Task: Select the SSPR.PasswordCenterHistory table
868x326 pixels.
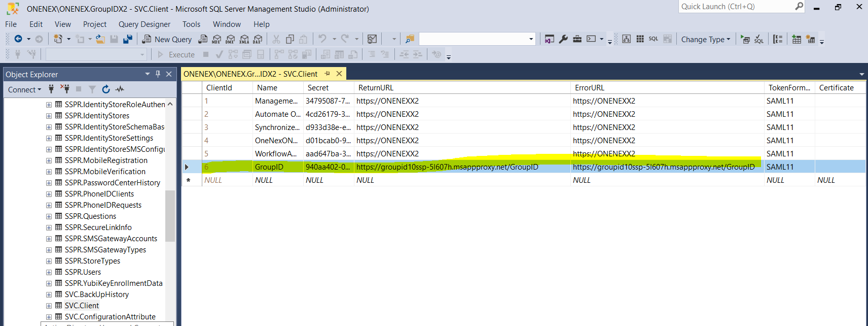Action: [x=112, y=183]
